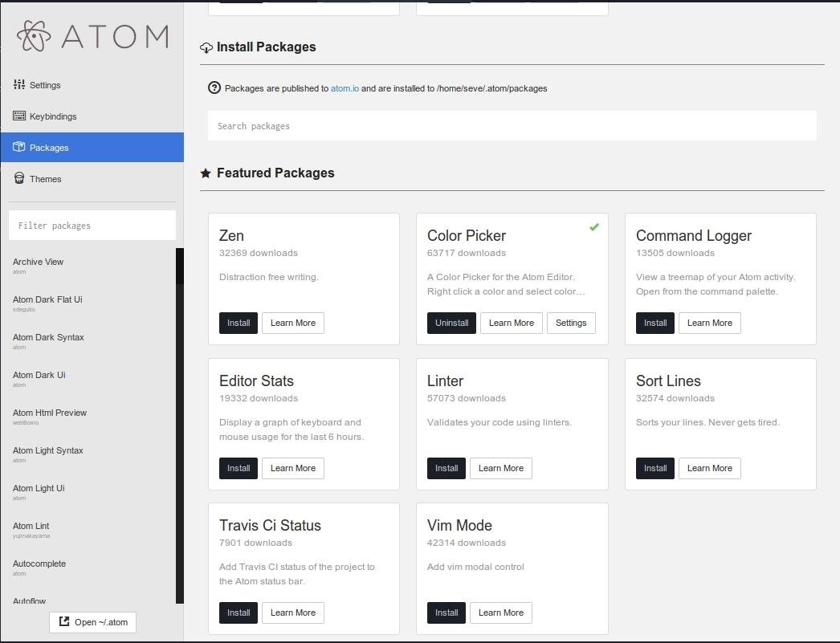The height and width of the screenshot is (643, 840).
Task: Follow the atom.io link
Action: (x=345, y=88)
